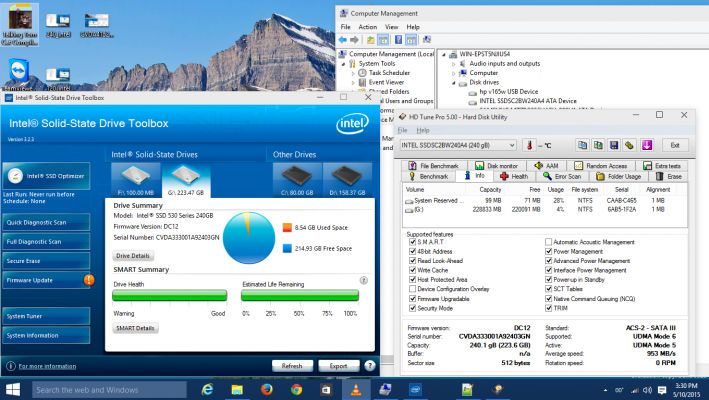Click Back arrow in Computer Management toolbar
Image resolution: width=709 pixels, height=400 pixels.
pyautogui.click(x=343, y=40)
